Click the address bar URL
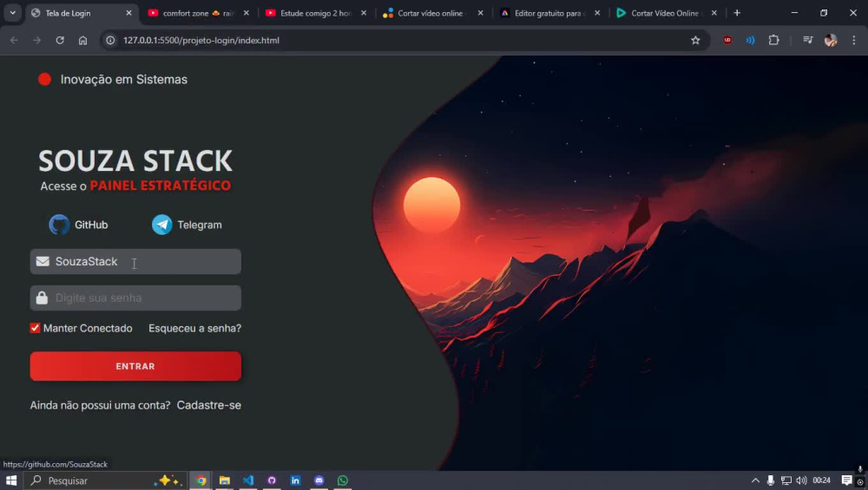The height and width of the screenshot is (490, 868). click(x=201, y=41)
